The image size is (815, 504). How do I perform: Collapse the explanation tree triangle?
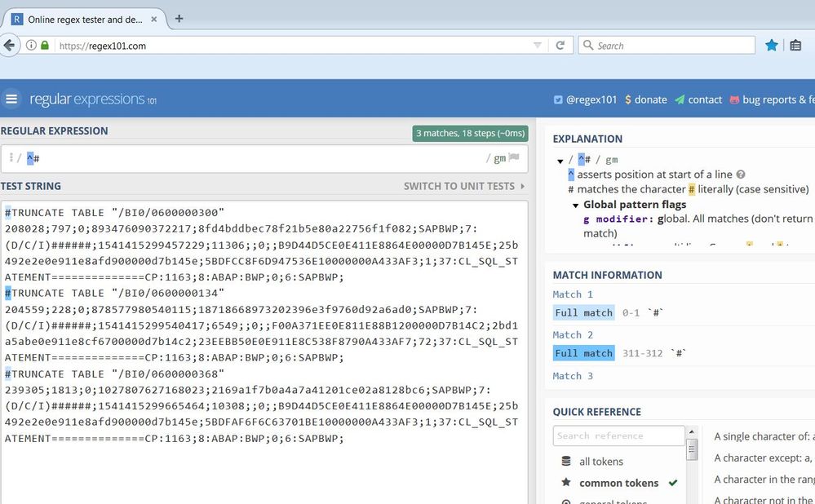pyautogui.click(x=560, y=161)
